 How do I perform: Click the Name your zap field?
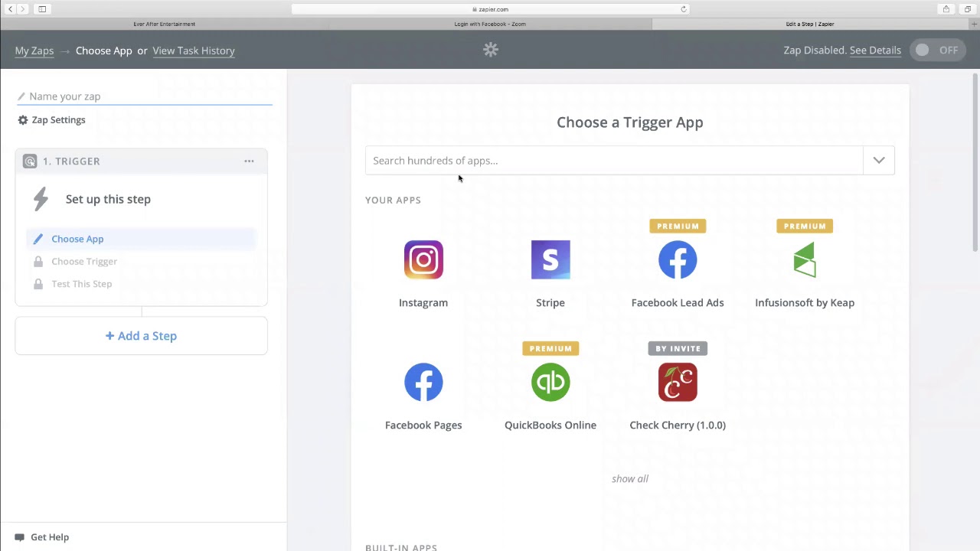click(x=145, y=96)
